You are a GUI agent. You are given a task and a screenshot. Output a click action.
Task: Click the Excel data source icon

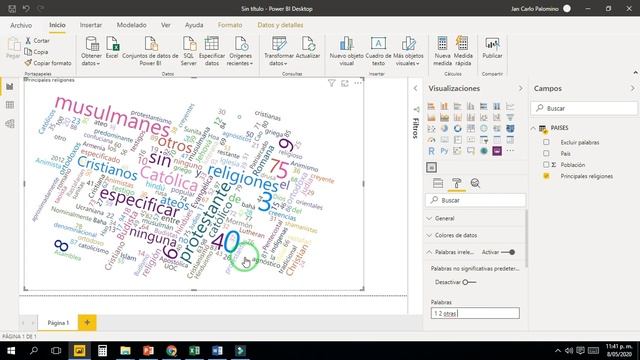point(112,47)
